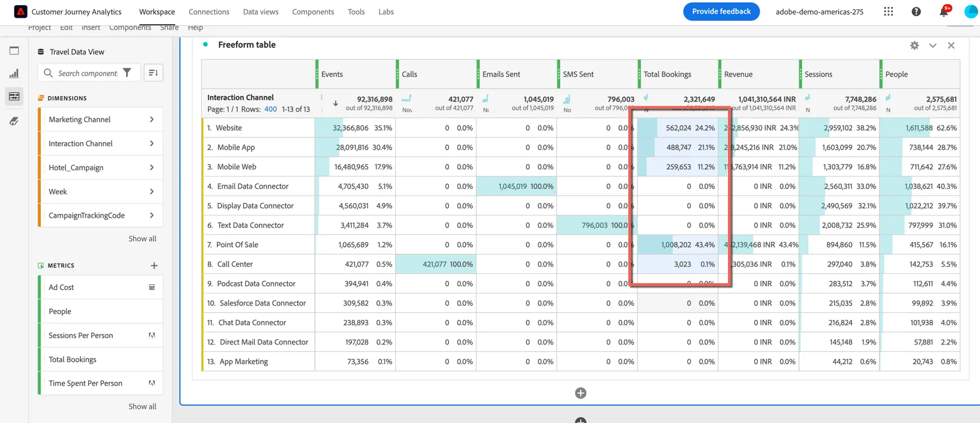This screenshot has height=423, width=980.
Task: Open the Data dictionary icon in left rail
Action: pos(14,121)
